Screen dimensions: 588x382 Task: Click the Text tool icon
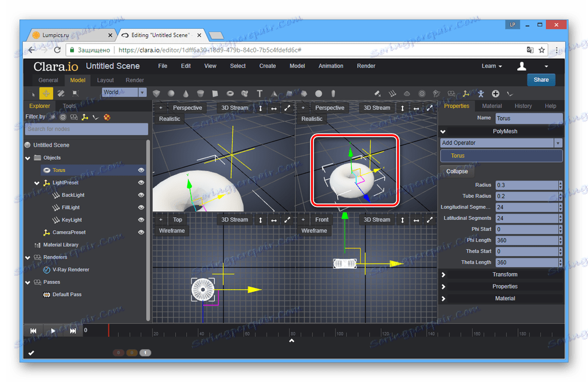click(259, 93)
